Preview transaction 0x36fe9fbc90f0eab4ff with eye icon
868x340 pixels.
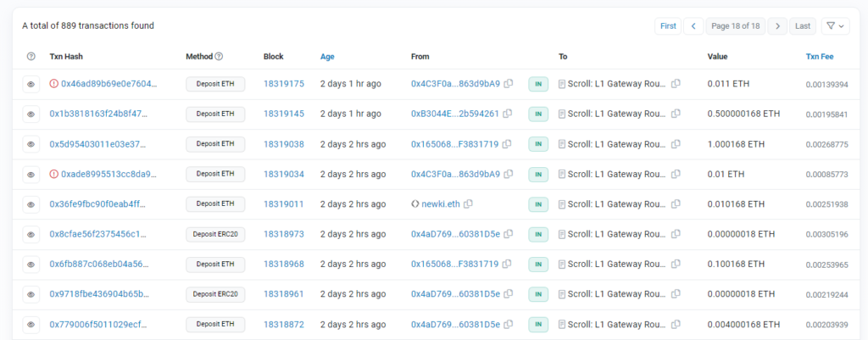point(31,204)
